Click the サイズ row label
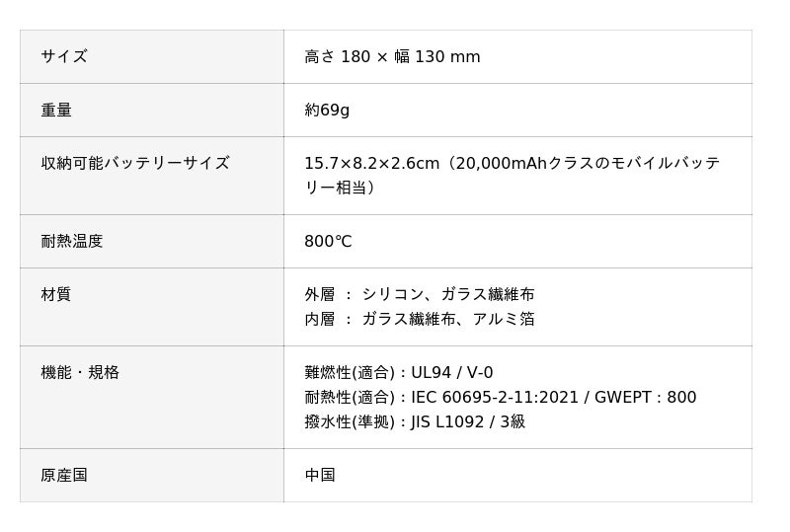 pos(64,56)
